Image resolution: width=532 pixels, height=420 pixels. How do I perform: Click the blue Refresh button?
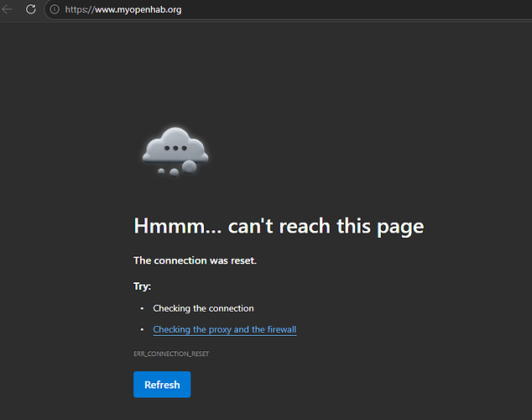point(162,385)
